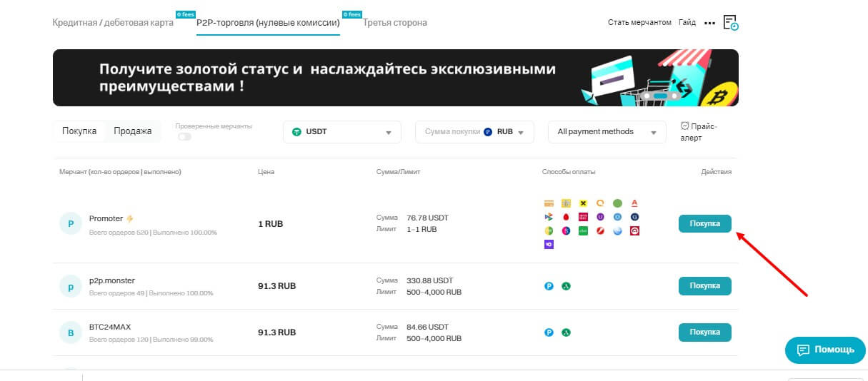Image resolution: width=868 pixels, height=381 pixels.
Task: Switch to Продажа sell mode
Action: (x=133, y=131)
